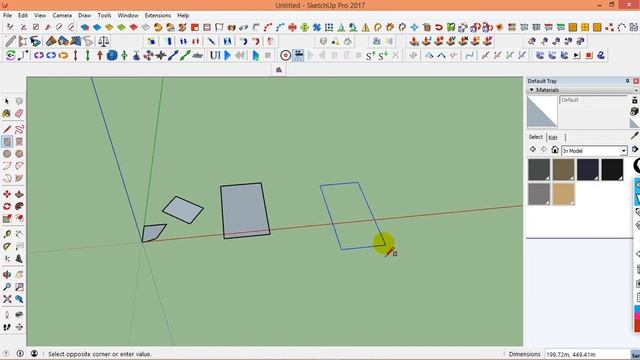Open the Draw menu

[84, 16]
